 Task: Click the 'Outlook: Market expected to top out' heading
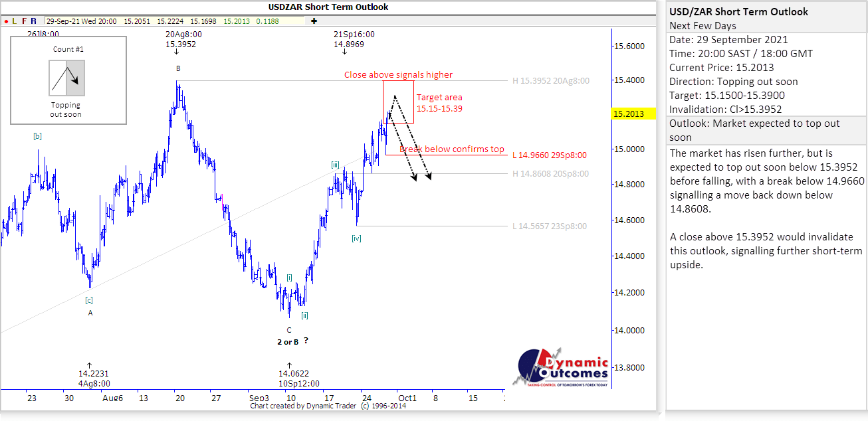click(x=755, y=124)
